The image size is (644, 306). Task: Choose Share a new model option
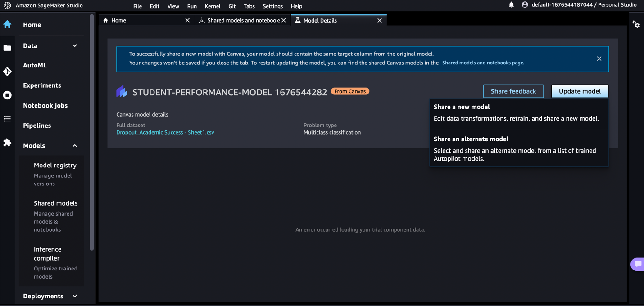(519, 113)
